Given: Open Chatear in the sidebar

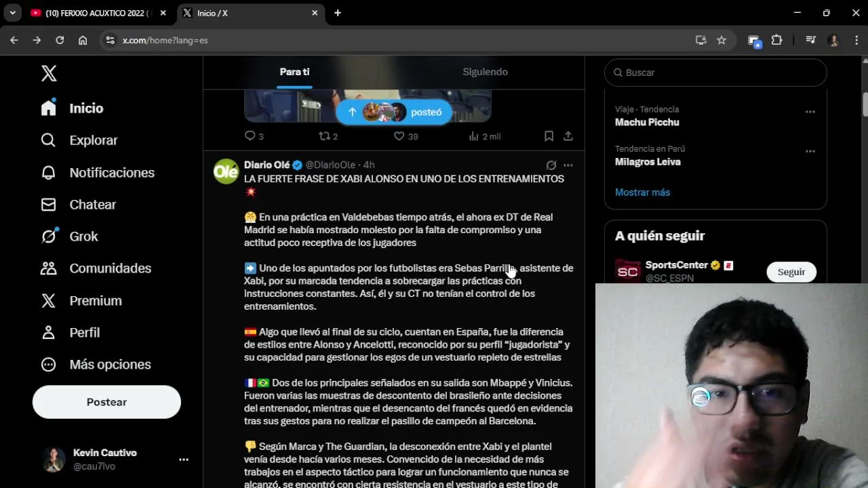Looking at the screenshot, I should click(78, 205).
